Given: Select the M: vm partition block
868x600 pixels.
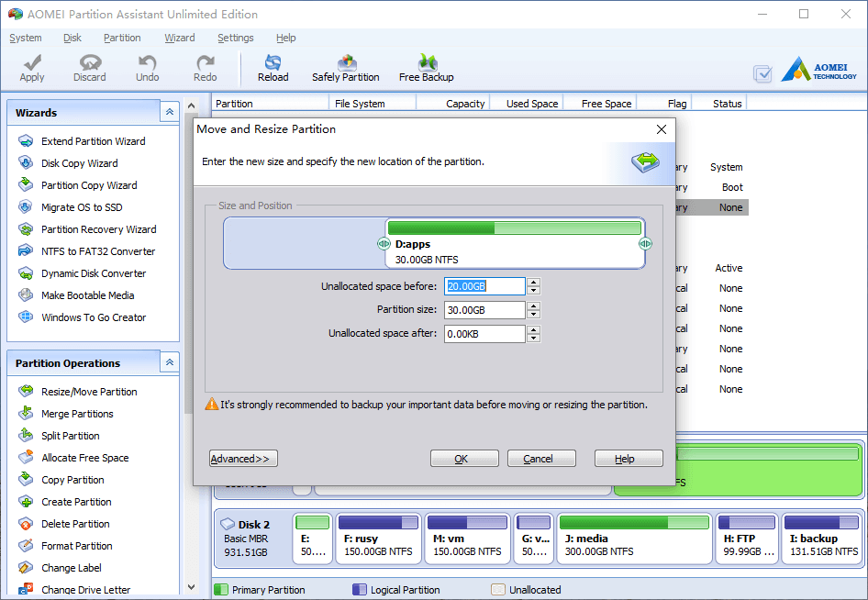Looking at the screenshot, I should click(x=467, y=538).
